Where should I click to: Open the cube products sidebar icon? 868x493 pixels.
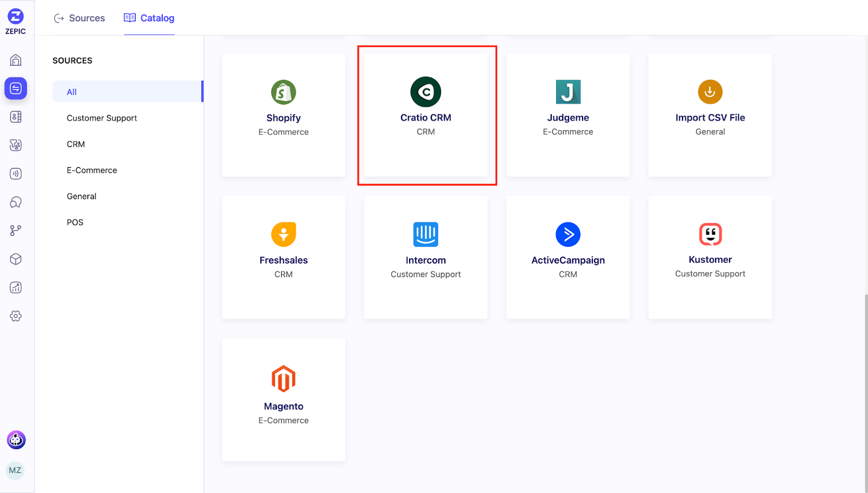[16, 259]
